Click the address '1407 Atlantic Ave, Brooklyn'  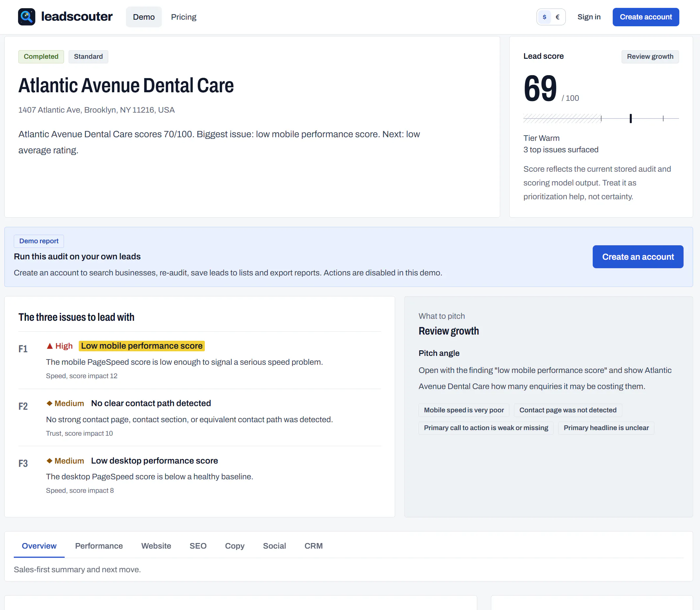96,110
